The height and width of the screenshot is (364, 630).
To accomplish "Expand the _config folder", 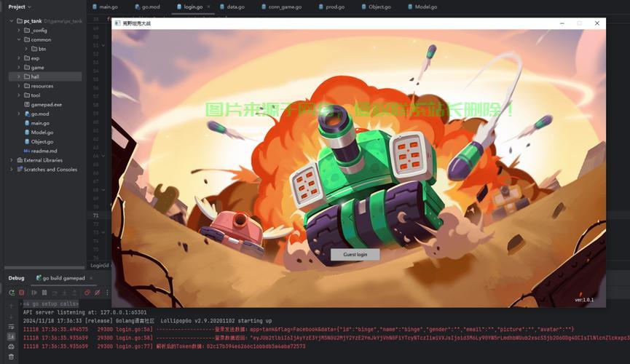I will (18, 30).
